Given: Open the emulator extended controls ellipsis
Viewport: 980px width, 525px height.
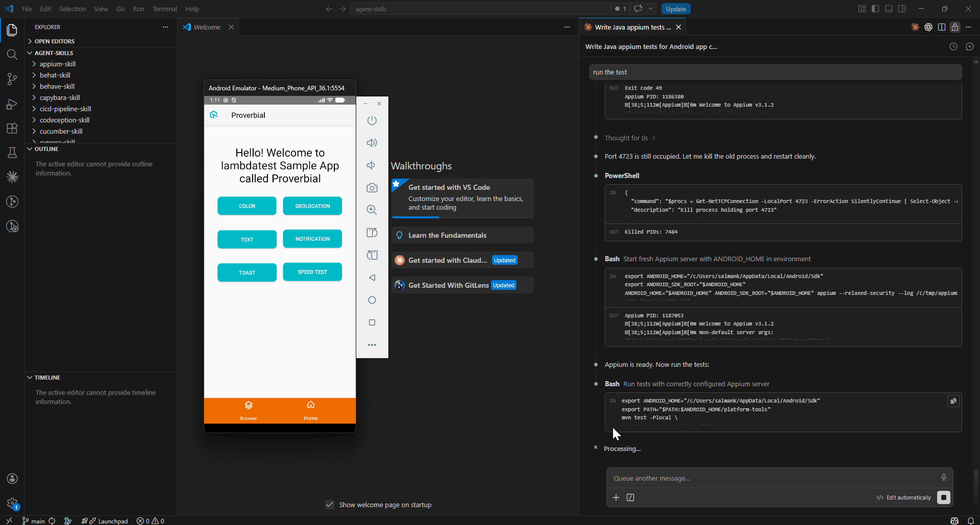Looking at the screenshot, I should point(372,345).
